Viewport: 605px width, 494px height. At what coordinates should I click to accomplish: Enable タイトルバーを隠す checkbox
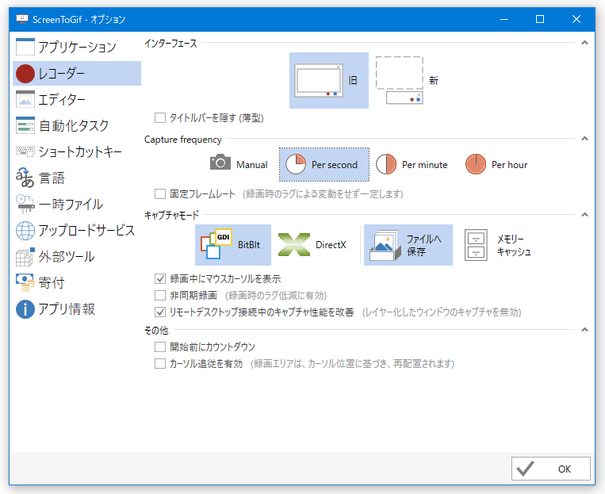coord(160,118)
